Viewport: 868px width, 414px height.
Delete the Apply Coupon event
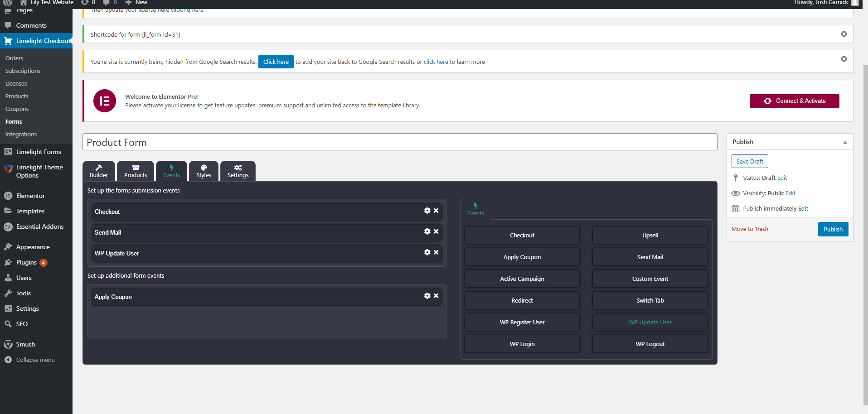click(x=436, y=296)
